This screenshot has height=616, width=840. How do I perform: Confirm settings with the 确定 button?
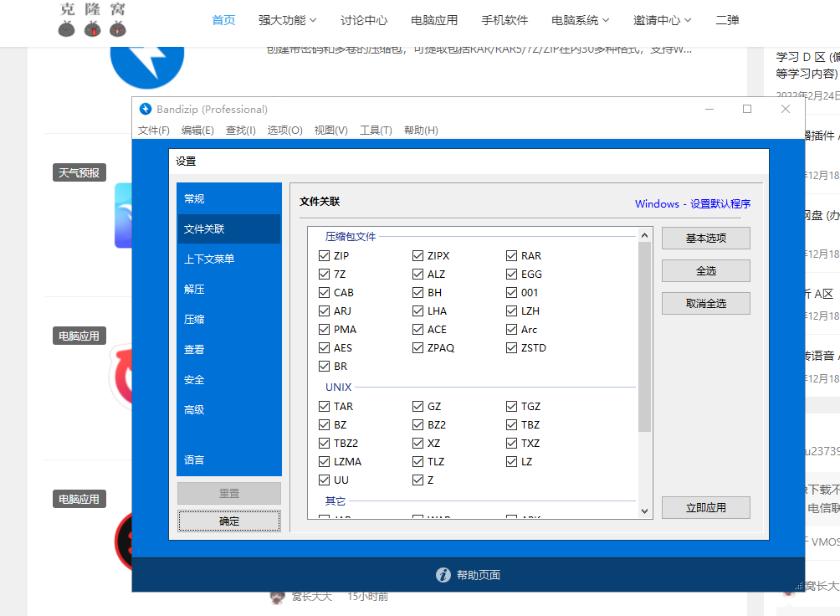229,521
